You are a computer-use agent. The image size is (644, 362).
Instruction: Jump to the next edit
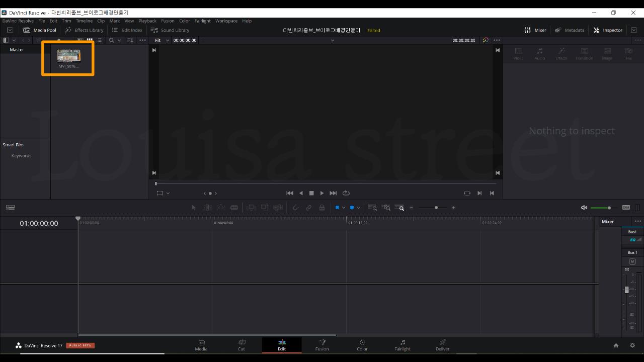[479, 193]
